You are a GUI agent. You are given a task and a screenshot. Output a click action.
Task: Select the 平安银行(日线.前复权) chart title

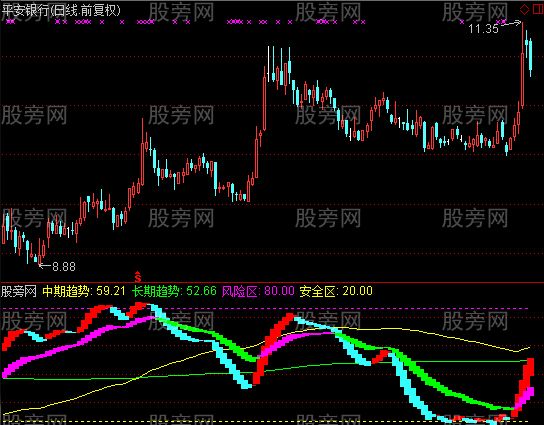[x=61, y=10]
